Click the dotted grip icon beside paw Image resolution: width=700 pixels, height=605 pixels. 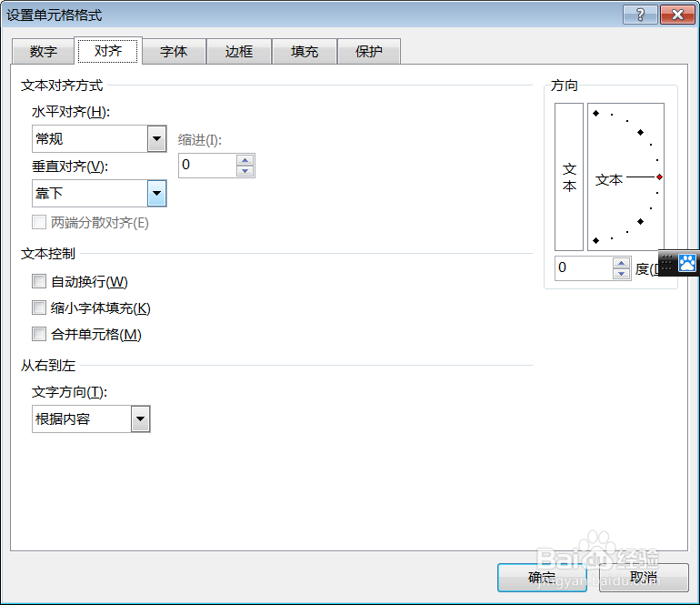666,263
